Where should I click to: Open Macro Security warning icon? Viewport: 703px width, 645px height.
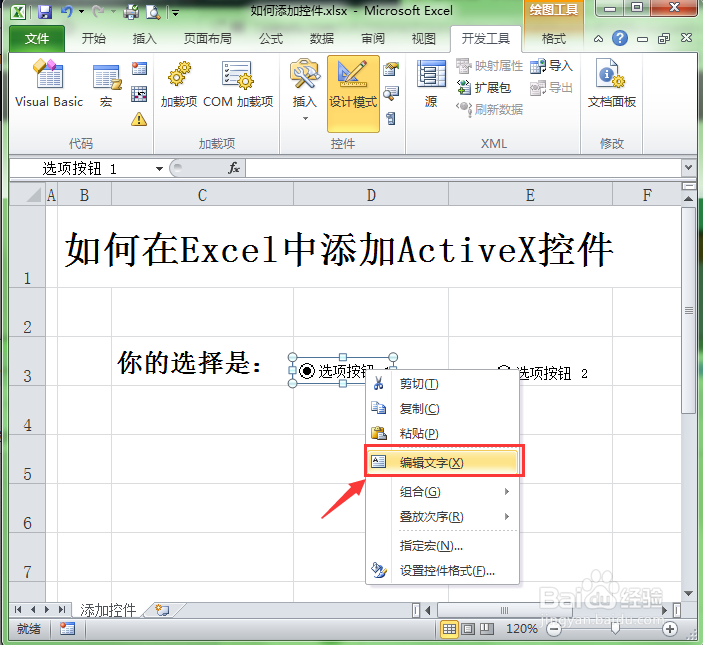coord(139,119)
